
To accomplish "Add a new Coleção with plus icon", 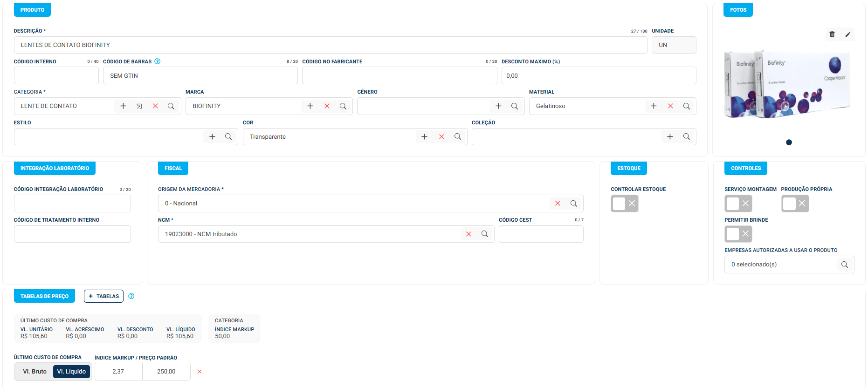I will click(x=670, y=136).
